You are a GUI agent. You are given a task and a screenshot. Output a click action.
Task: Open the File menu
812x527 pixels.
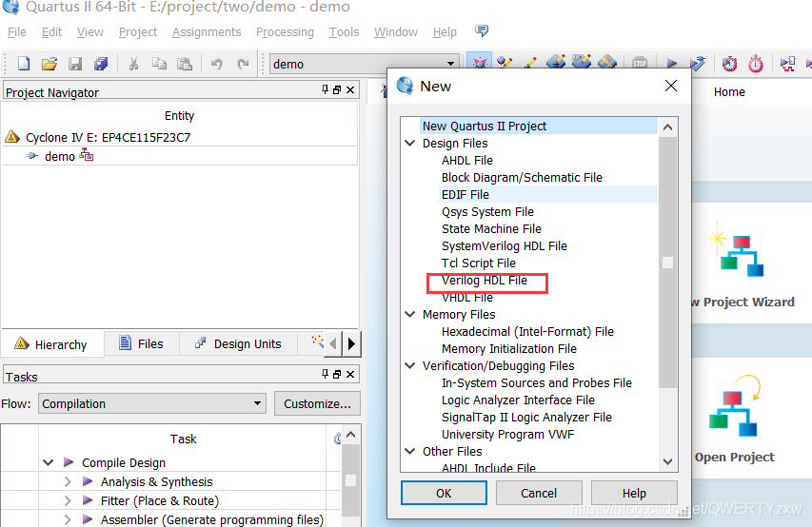[x=16, y=32]
